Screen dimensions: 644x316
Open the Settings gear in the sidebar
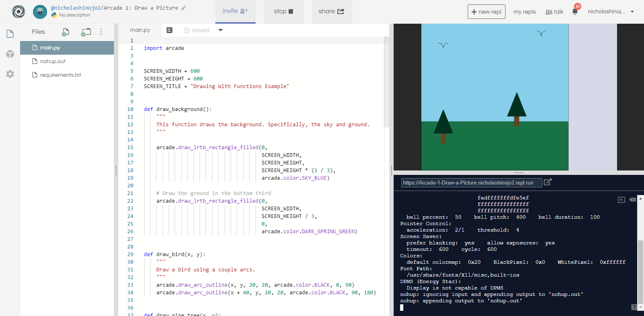(10, 74)
